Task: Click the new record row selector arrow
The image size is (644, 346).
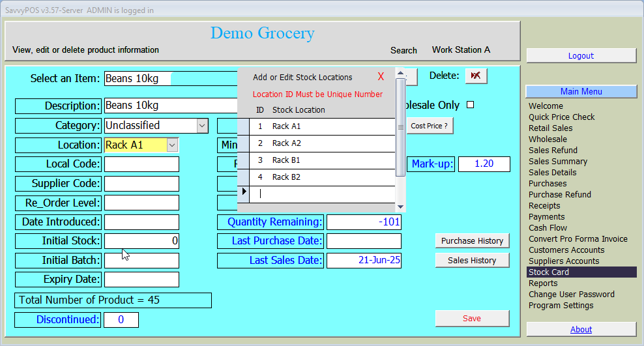Action: tap(244, 192)
